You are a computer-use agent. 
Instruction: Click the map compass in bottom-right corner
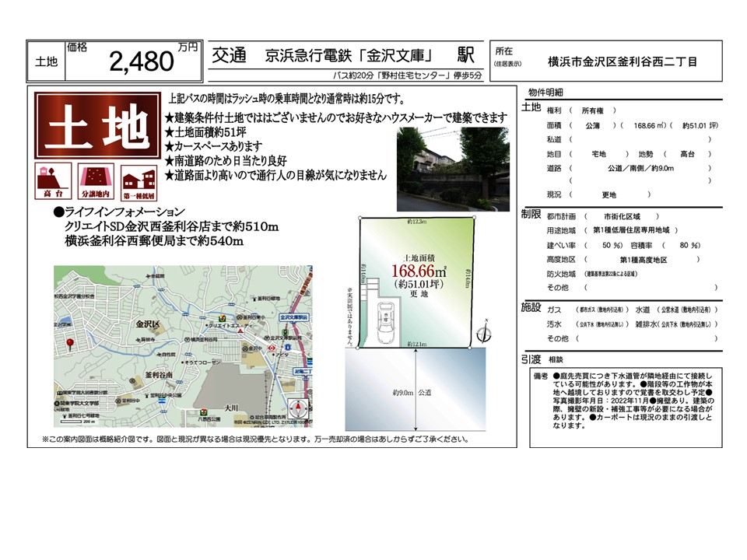[299, 409]
